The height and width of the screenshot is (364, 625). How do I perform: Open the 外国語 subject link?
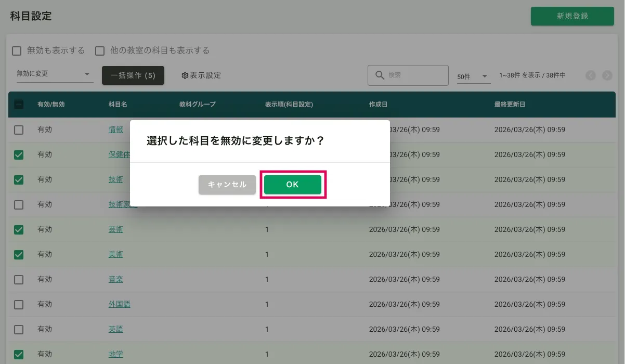120,304
